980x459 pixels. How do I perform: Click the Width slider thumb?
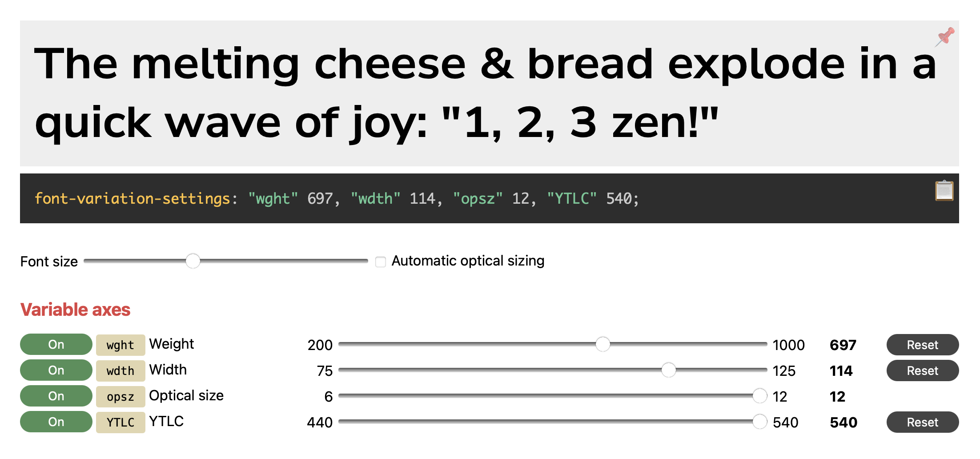668,370
